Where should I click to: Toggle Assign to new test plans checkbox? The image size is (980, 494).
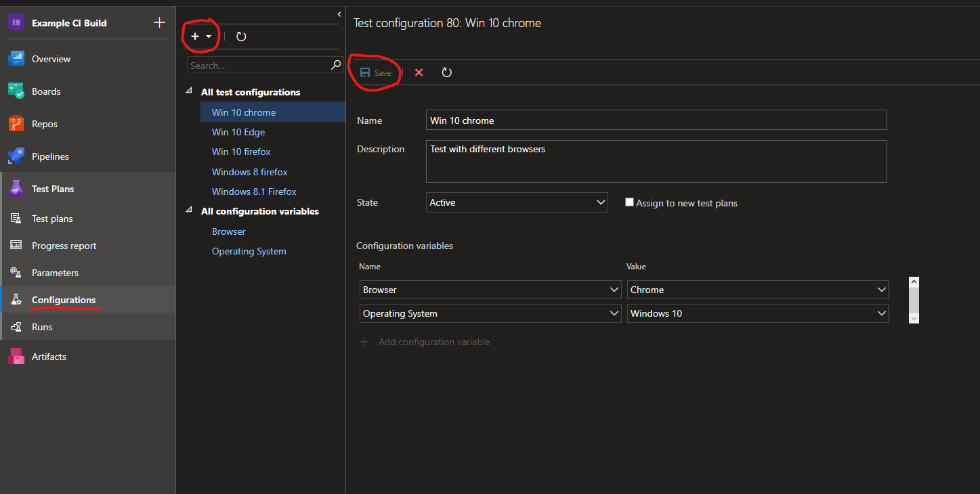click(629, 202)
